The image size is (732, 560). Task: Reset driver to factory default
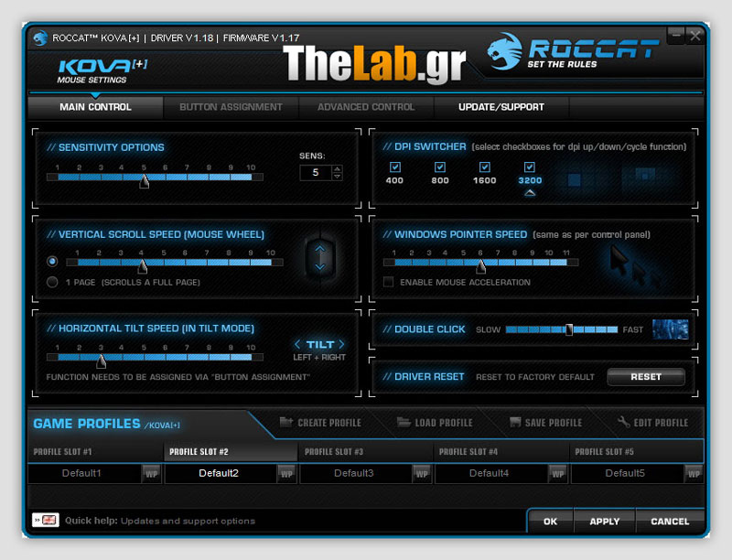point(646,377)
